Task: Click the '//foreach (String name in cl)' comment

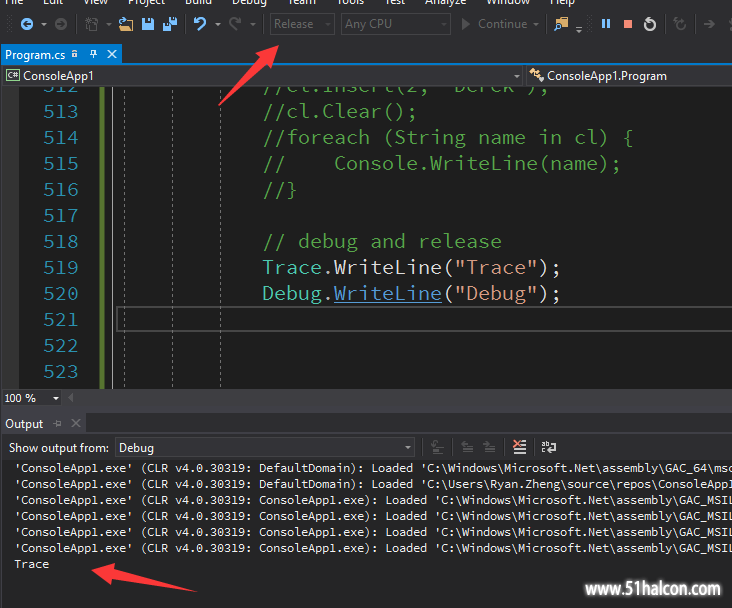Action: [x=447, y=138]
